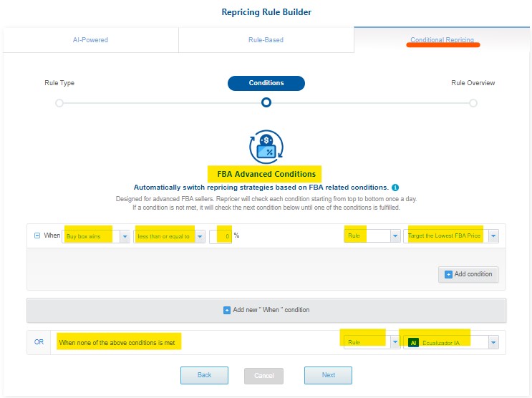
Task: Click the Rule Overview step label
Action: point(473,83)
